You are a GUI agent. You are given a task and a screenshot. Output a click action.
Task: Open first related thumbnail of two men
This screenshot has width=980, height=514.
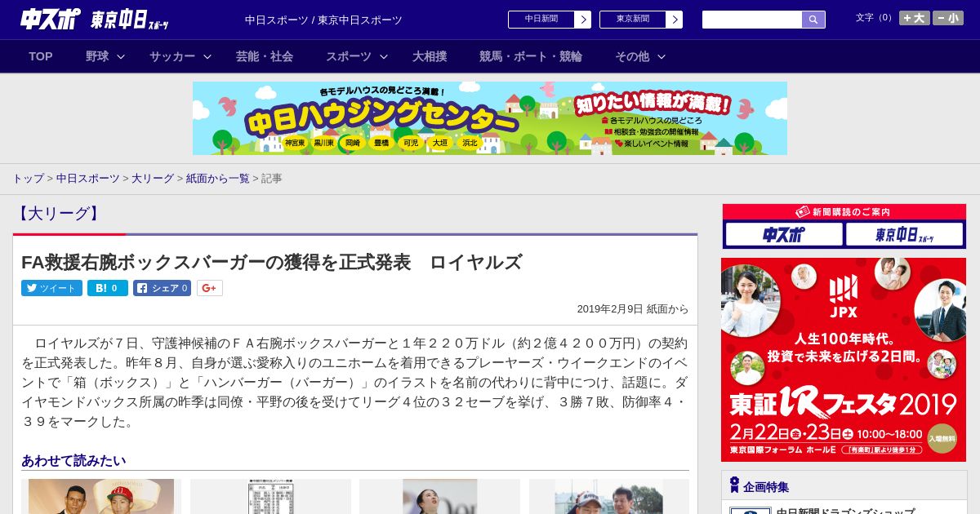point(101,496)
